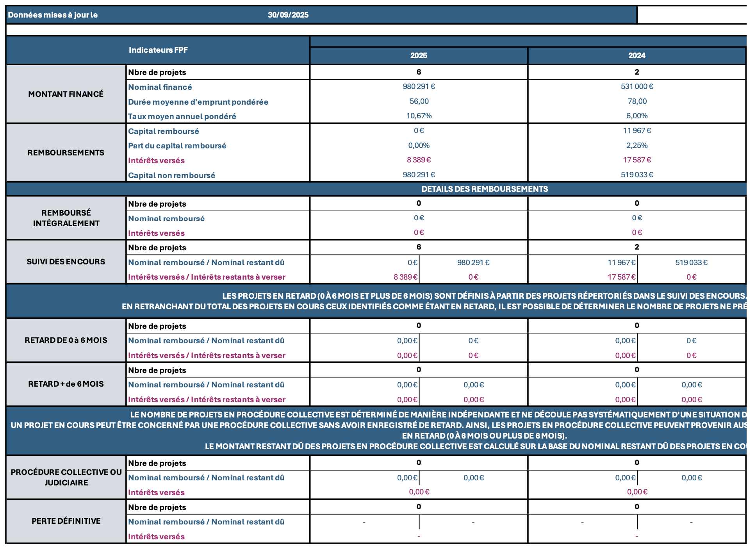756x553 pixels.
Task: Select the RETARD DE 0 à 6 MOIS cell
Action: (66, 340)
